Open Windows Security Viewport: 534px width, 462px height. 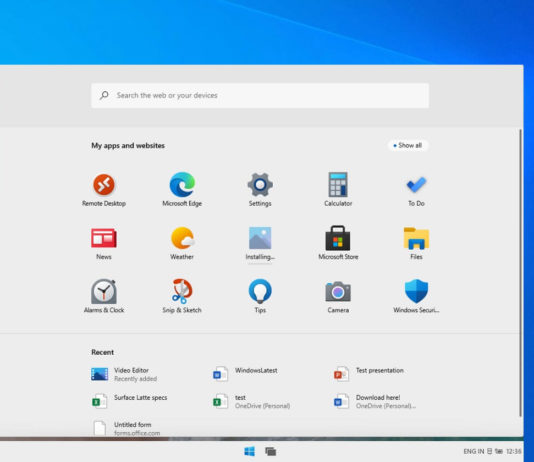pos(416,296)
